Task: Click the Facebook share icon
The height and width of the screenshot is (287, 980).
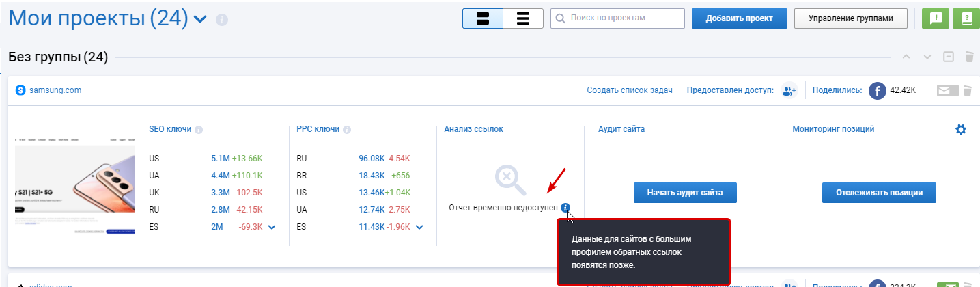Action: coord(877,90)
